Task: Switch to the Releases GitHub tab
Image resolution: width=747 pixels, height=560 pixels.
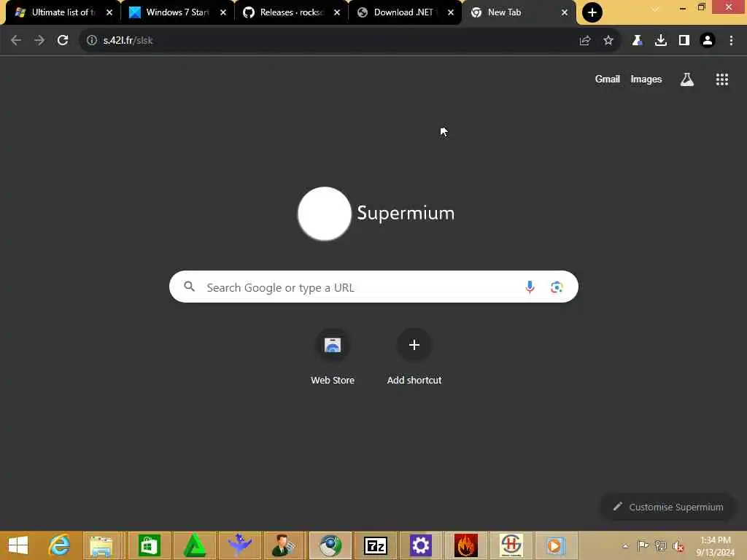Action: 290,12
